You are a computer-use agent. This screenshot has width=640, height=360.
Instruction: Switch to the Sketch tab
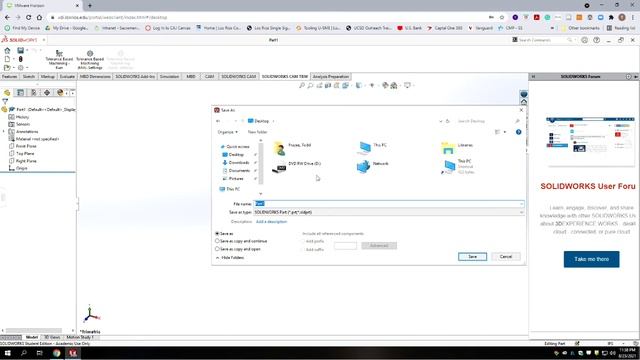click(29, 77)
